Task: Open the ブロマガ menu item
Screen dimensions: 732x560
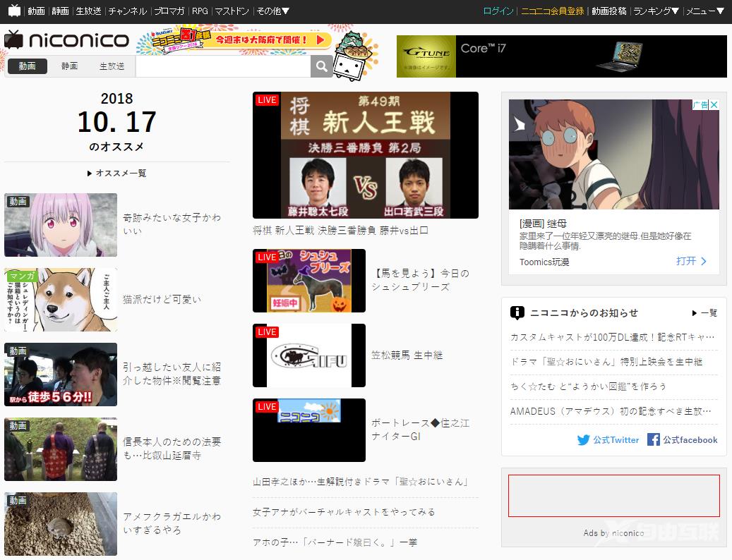Action: coord(169,11)
